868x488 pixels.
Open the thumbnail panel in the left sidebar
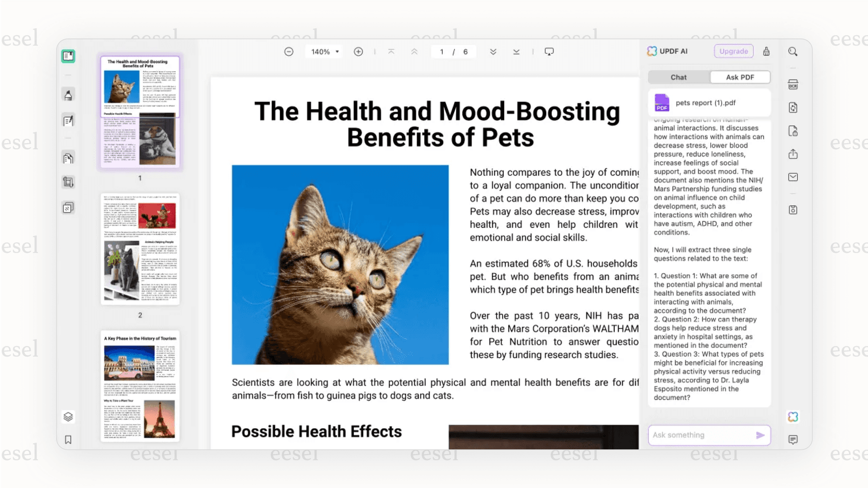pos(68,56)
